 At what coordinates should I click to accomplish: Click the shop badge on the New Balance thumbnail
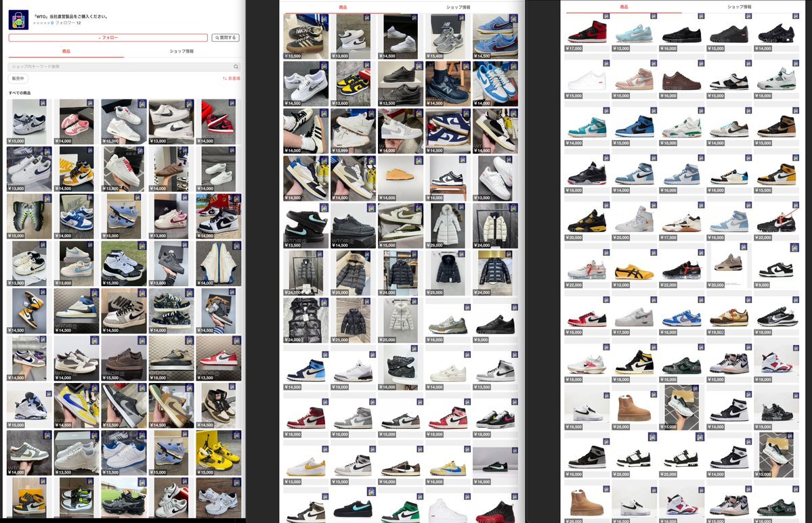coord(462,18)
